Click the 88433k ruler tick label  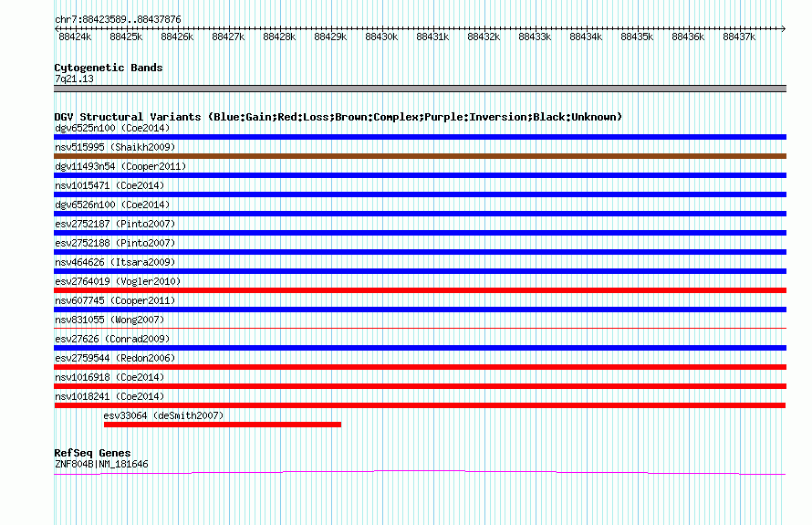point(535,37)
